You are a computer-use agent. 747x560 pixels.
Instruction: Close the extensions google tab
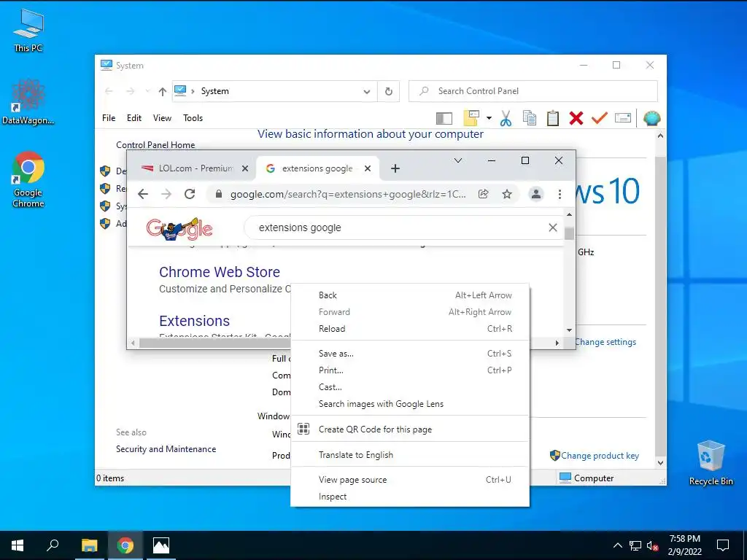point(368,168)
